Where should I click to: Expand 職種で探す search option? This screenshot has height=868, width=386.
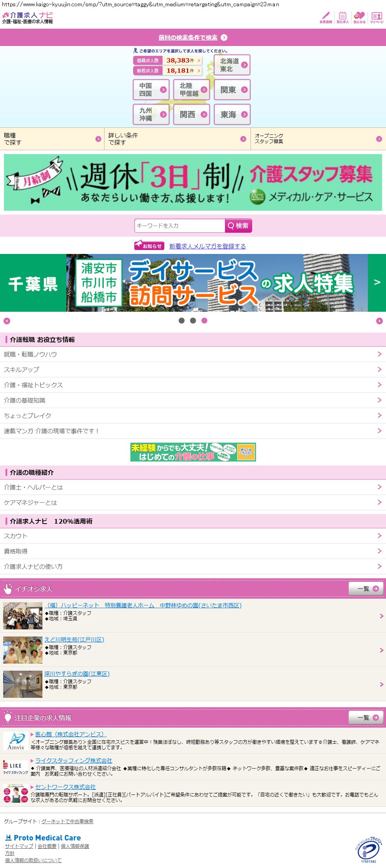(x=52, y=139)
